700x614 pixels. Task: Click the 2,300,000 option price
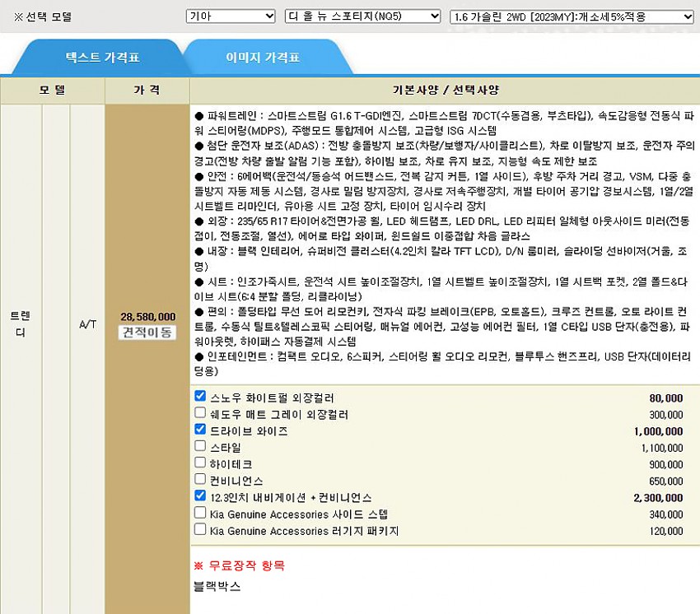[x=658, y=498]
